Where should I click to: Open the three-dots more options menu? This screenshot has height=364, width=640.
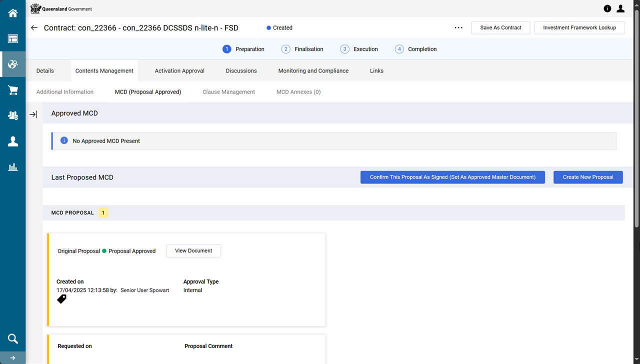click(x=458, y=28)
